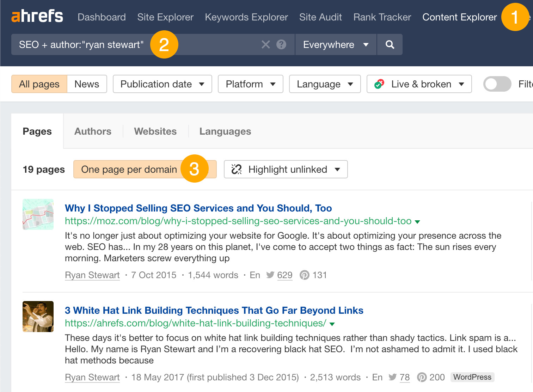Click the Pinterest icon on the Moz article
Image resolution: width=533 pixels, height=392 pixels.
pos(305,275)
